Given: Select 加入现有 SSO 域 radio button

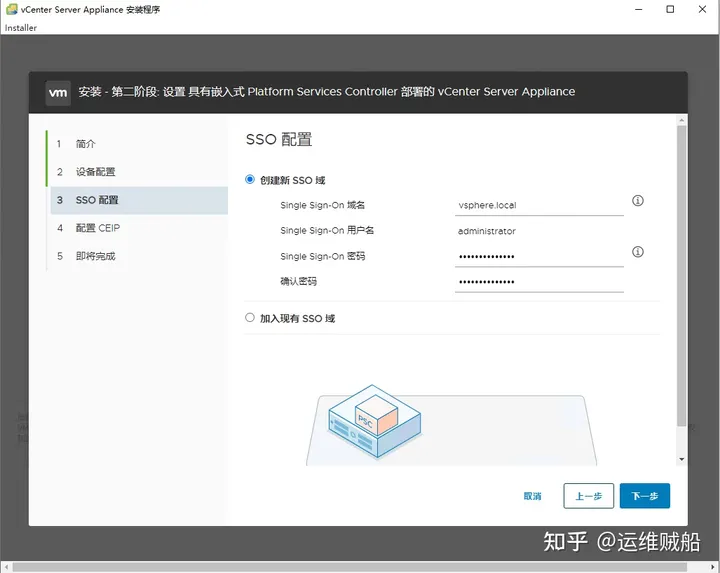Looking at the screenshot, I should point(250,318).
